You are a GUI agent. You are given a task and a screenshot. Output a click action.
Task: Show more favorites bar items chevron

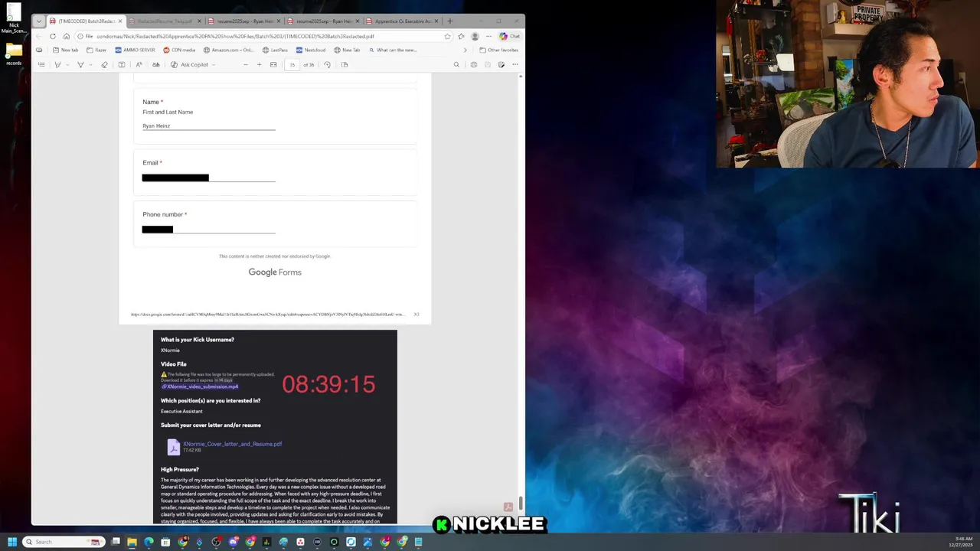(x=465, y=50)
